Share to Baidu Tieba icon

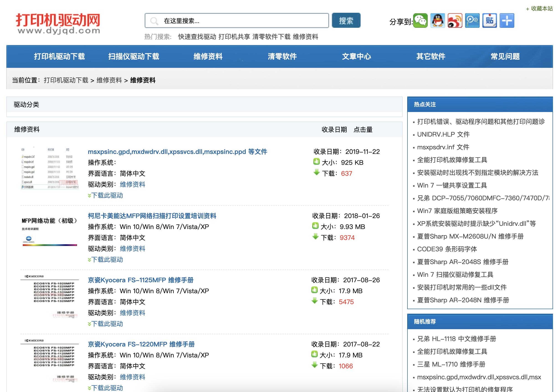coord(489,21)
